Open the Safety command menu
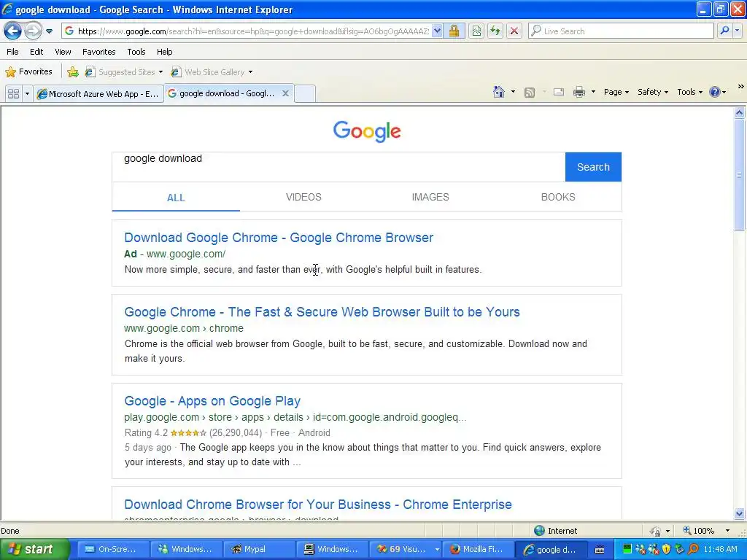747x560 pixels. (653, 92)
